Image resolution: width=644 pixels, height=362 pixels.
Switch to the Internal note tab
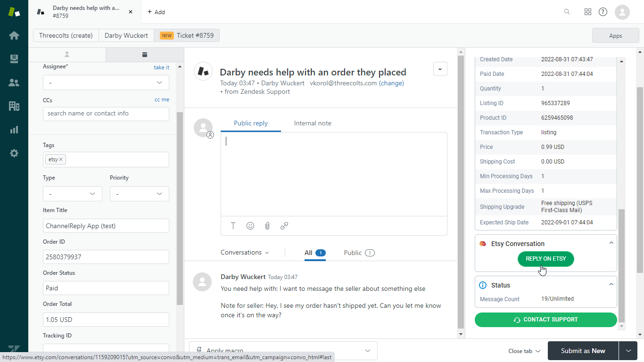click(313, 123)
